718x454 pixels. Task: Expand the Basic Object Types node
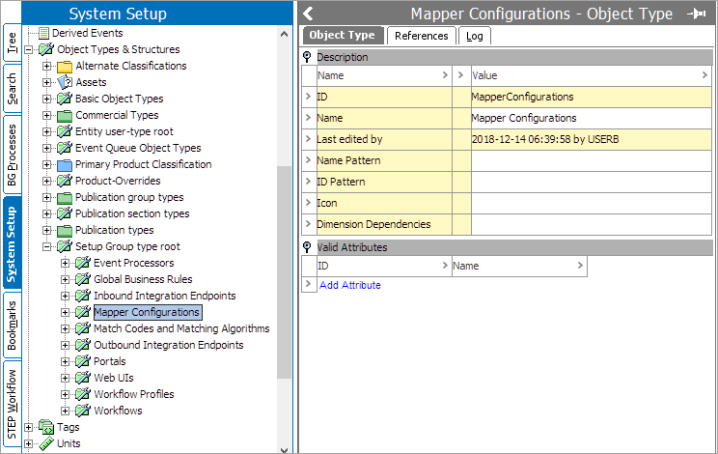47,99
